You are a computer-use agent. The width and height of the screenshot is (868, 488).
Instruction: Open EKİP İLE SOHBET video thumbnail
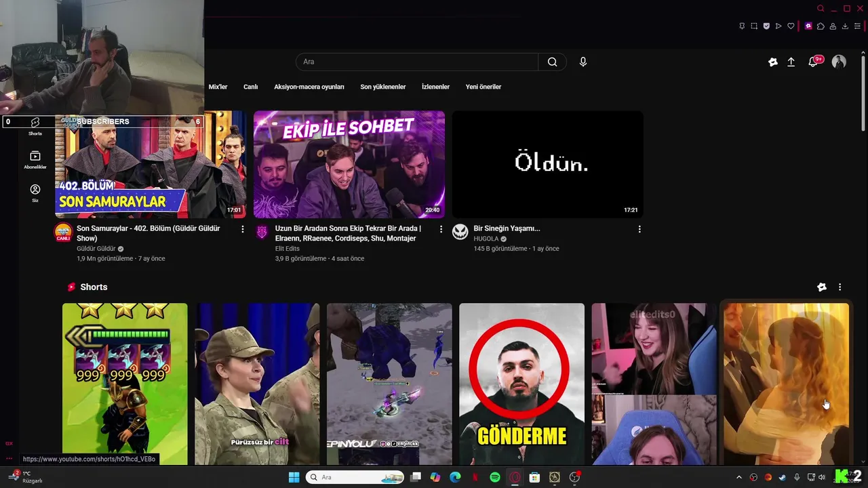click(x=349, y=165)
